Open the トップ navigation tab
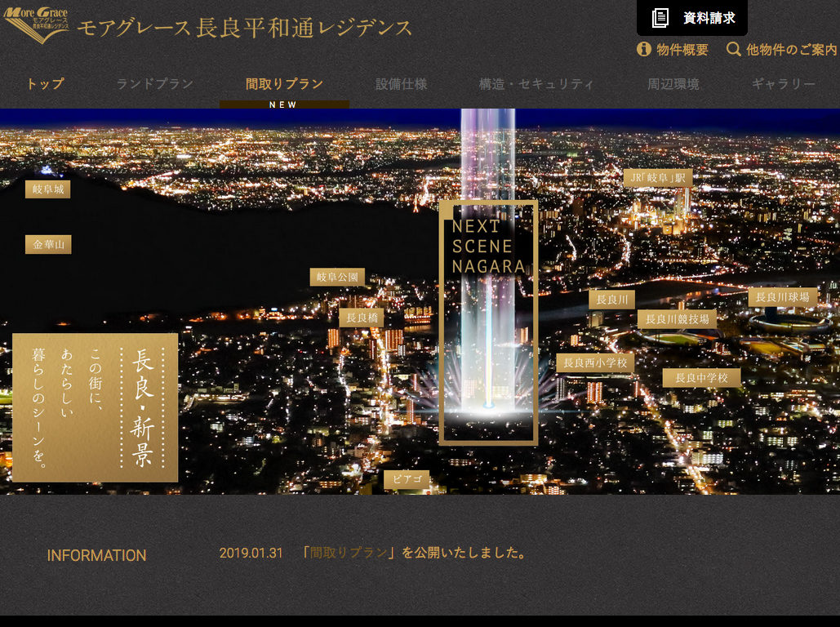 pos(45,84)
